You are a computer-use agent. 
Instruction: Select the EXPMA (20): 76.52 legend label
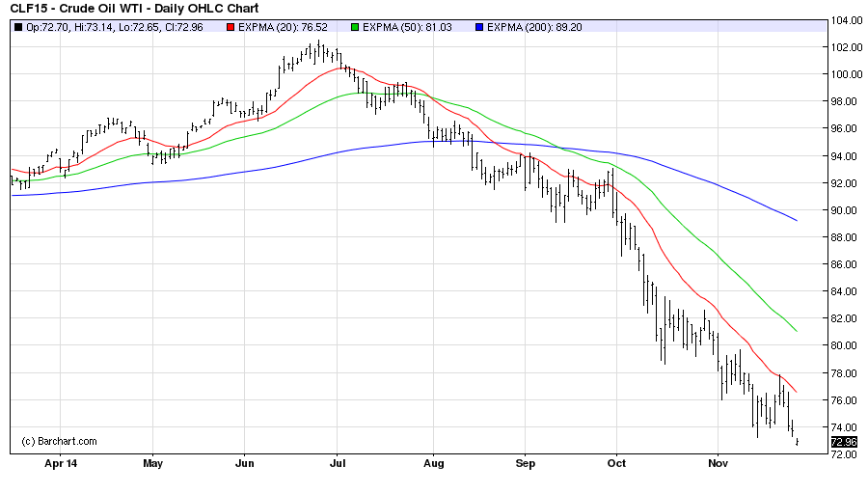click(x=278, y=26)
